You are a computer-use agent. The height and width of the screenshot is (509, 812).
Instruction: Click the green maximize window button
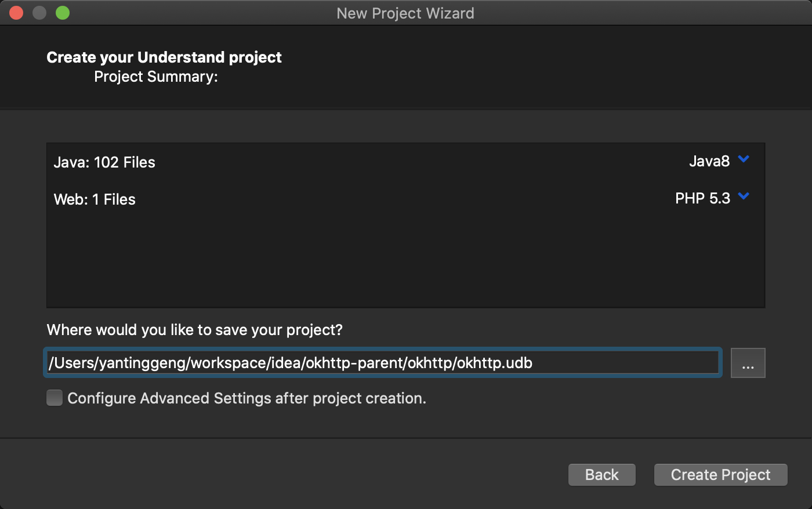(x=63, y=13)
